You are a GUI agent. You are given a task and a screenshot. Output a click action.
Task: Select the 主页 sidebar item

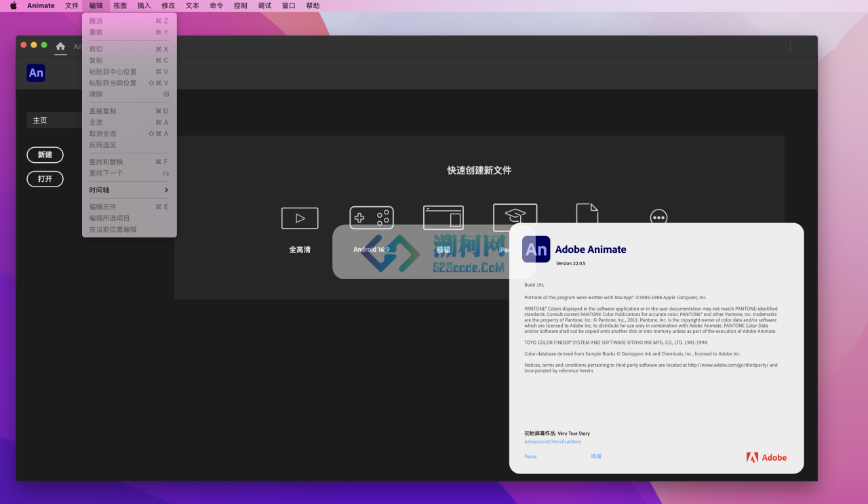[x=54, y=120]
